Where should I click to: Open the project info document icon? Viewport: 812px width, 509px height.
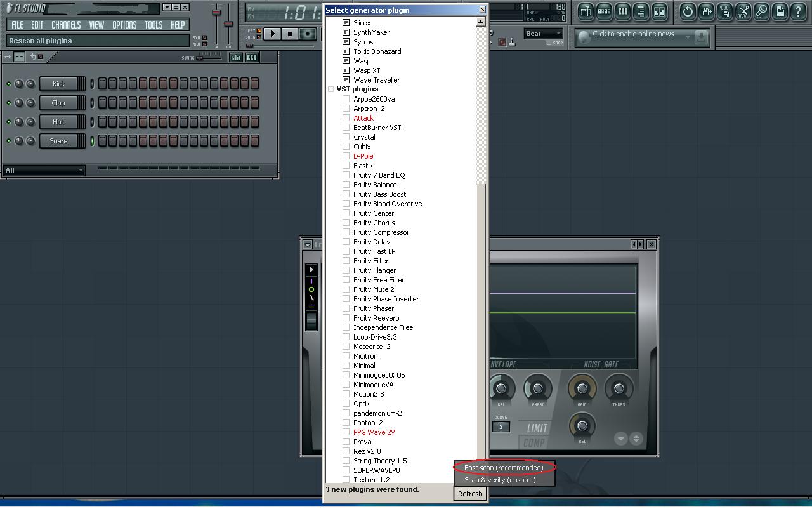pos(780,11)
